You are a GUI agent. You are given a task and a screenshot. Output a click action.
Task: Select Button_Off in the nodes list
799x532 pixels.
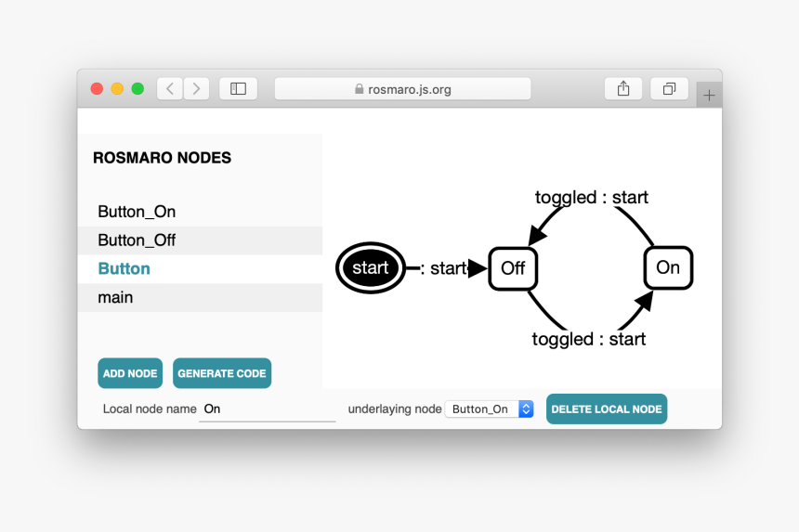(137, 240)
